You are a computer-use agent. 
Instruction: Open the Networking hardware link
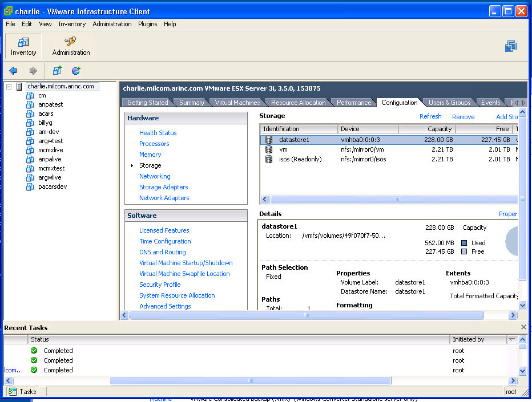pos(155,176)
